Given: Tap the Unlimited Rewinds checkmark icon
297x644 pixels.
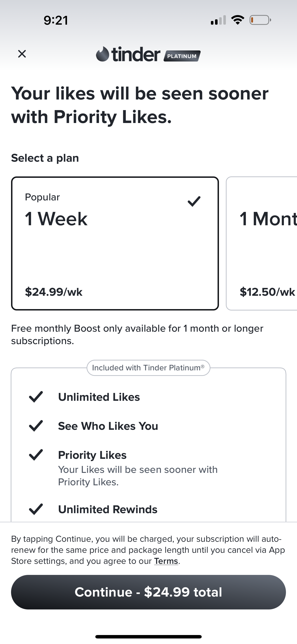Looking at the screenshot, I should (36, 509).
